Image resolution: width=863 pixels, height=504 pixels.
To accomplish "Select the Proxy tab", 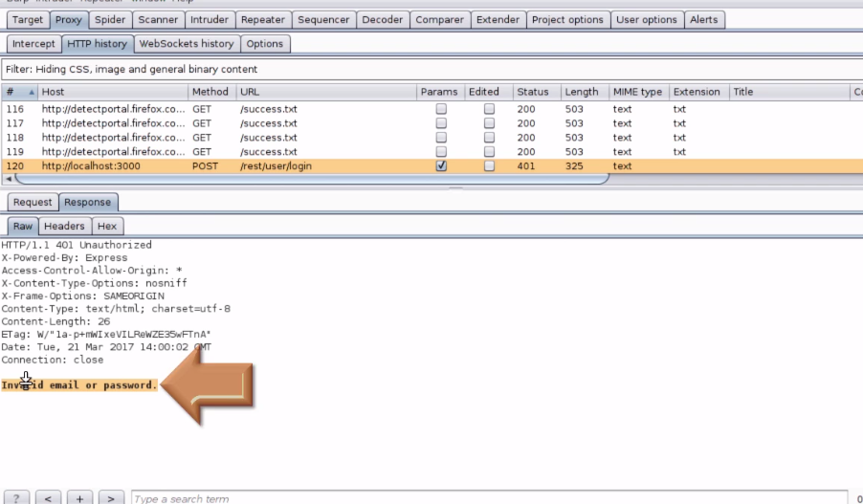I will [x=68, y=20].
